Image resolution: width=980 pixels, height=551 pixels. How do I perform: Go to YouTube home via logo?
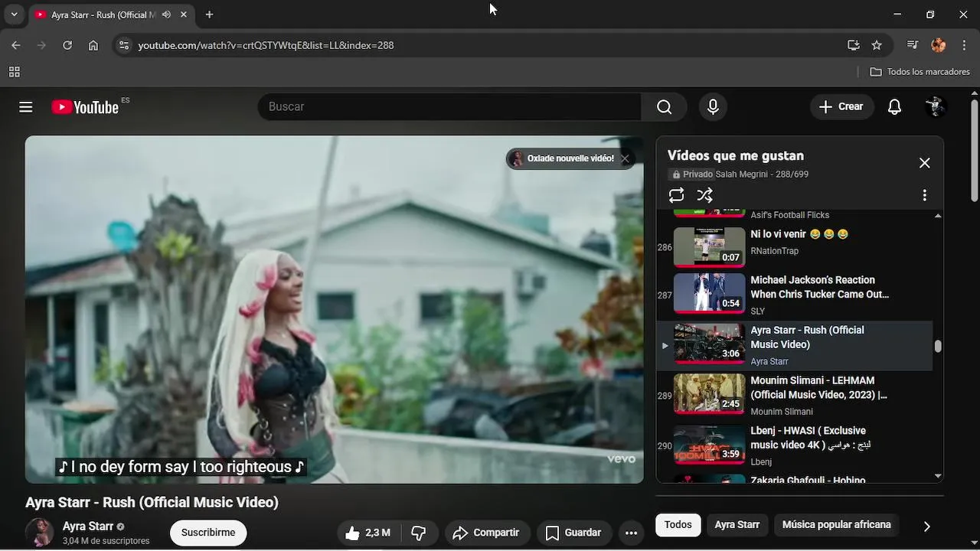(85, 107)
